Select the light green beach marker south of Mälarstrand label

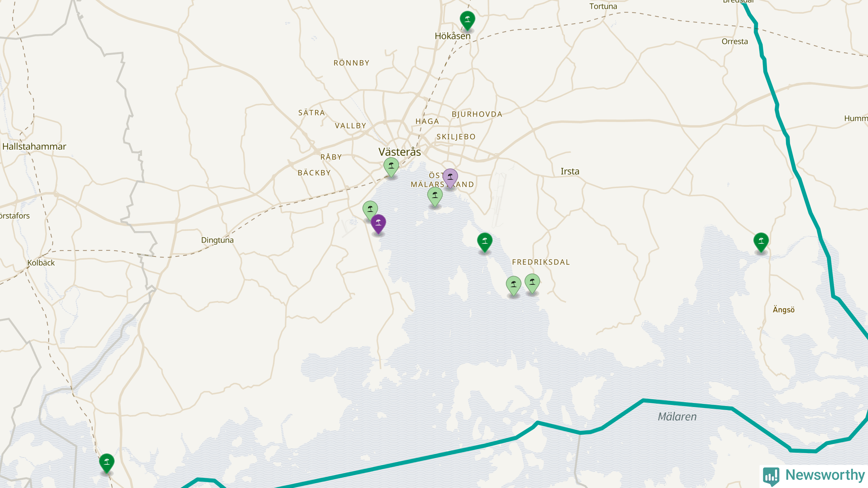(435, 197)
